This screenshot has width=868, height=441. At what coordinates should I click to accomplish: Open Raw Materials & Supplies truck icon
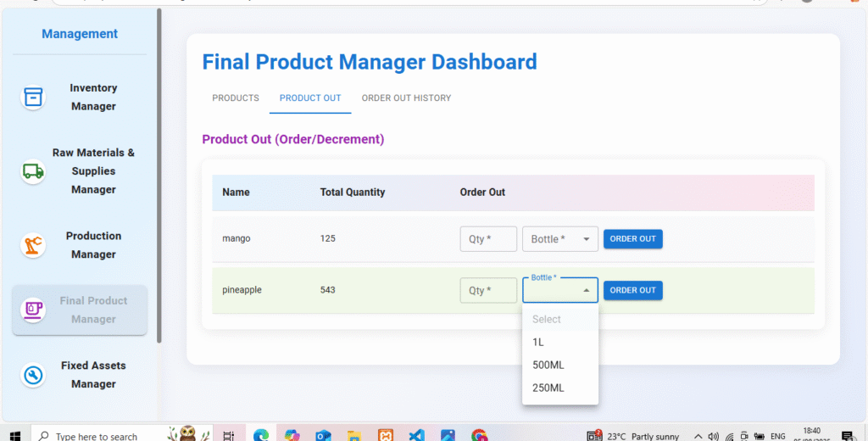pos(33,171)
